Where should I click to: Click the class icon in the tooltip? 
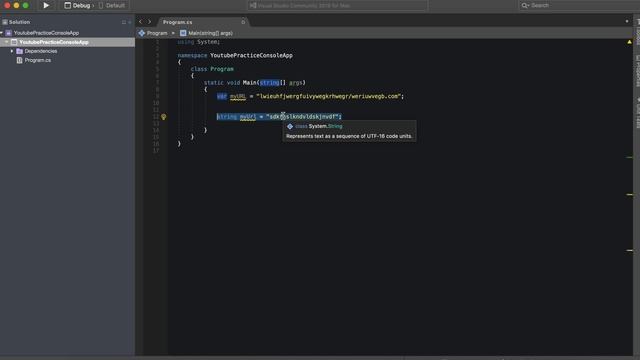[x=290, y=127]
